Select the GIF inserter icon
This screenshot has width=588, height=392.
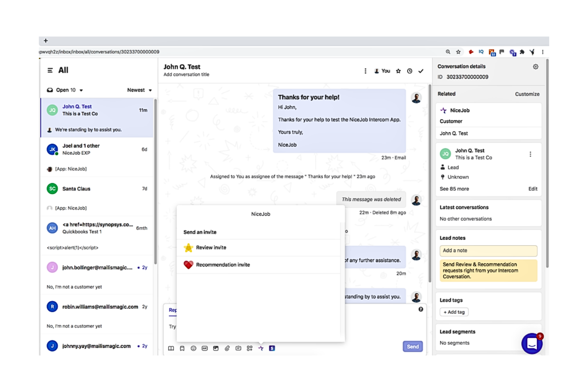(x=205, y=348)
